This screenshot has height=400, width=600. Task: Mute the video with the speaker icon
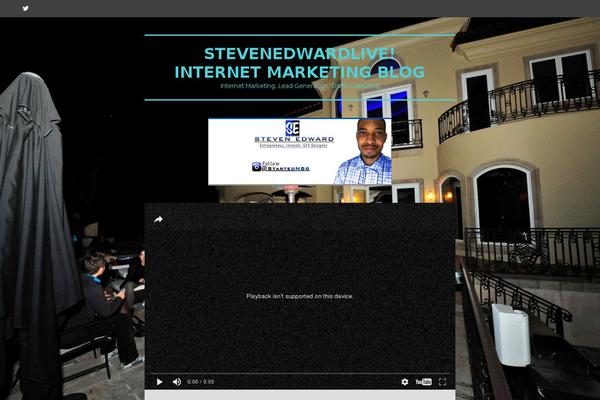177,382
